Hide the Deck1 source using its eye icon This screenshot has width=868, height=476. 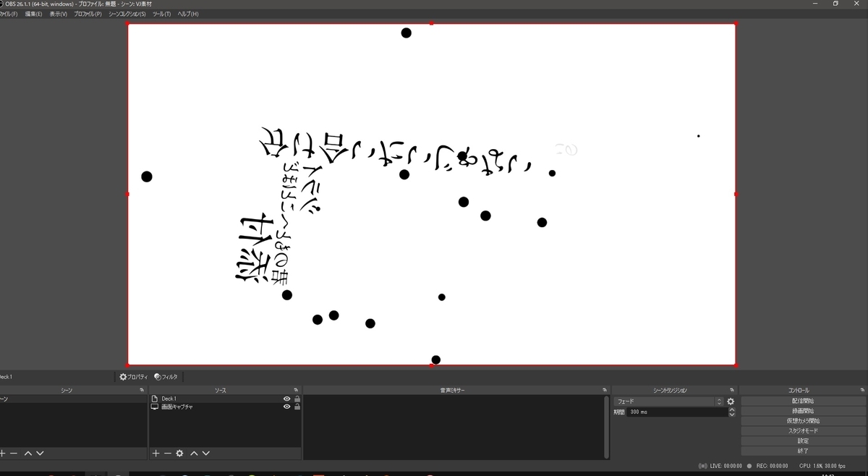coord(286,399)
